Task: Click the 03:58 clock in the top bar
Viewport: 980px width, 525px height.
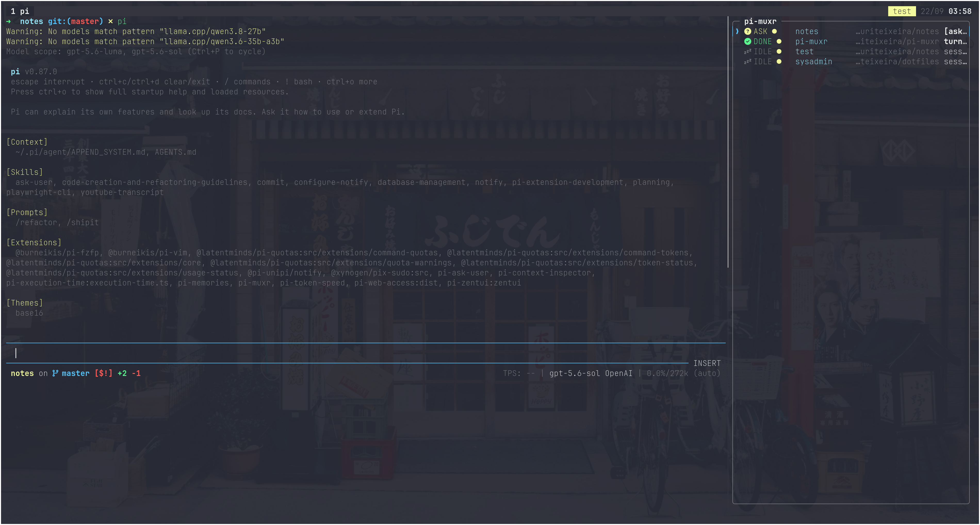Action: (x=960, y=11)
